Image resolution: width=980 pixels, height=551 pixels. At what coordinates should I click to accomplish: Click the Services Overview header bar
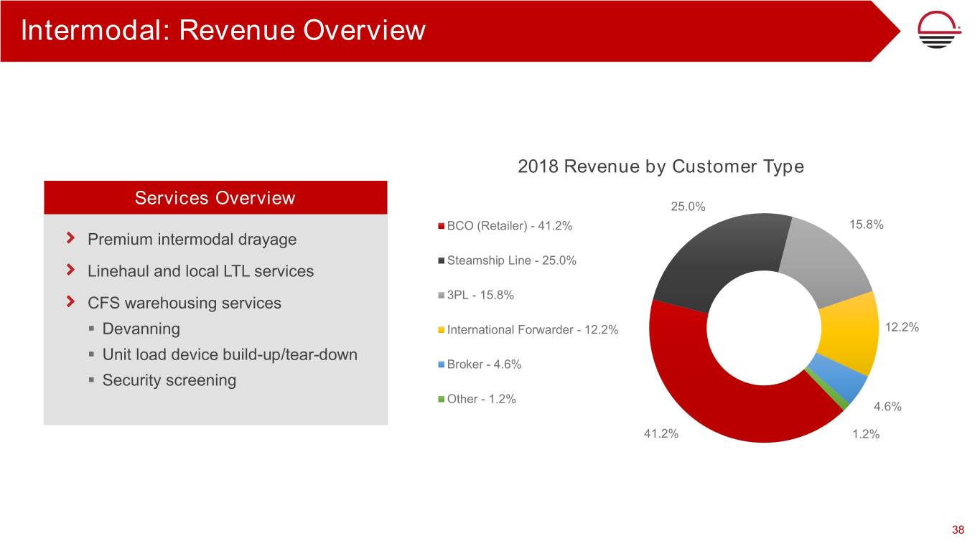click(x=215, y=198)
